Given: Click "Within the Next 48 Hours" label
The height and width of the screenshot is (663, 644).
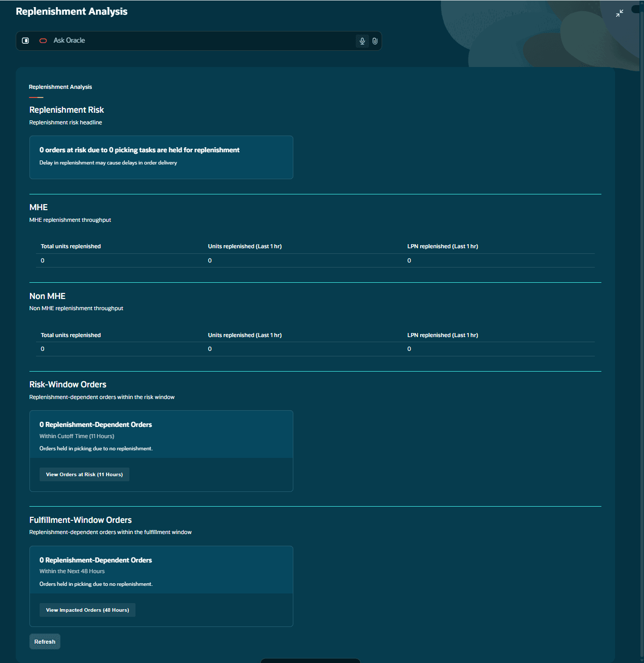Looking at the screenshot, I should [x=72, y=571].
